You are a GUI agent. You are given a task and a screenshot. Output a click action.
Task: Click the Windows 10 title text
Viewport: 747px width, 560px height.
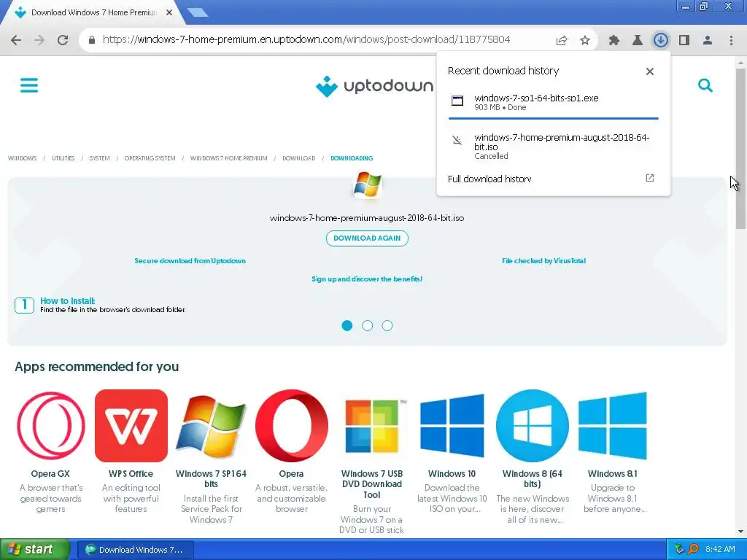click(452, 474)
